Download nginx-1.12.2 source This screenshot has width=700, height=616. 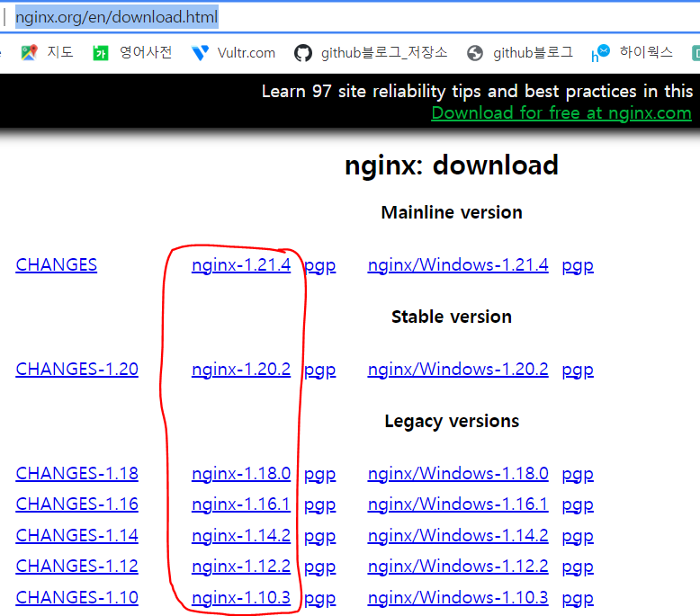coord(241,566)
